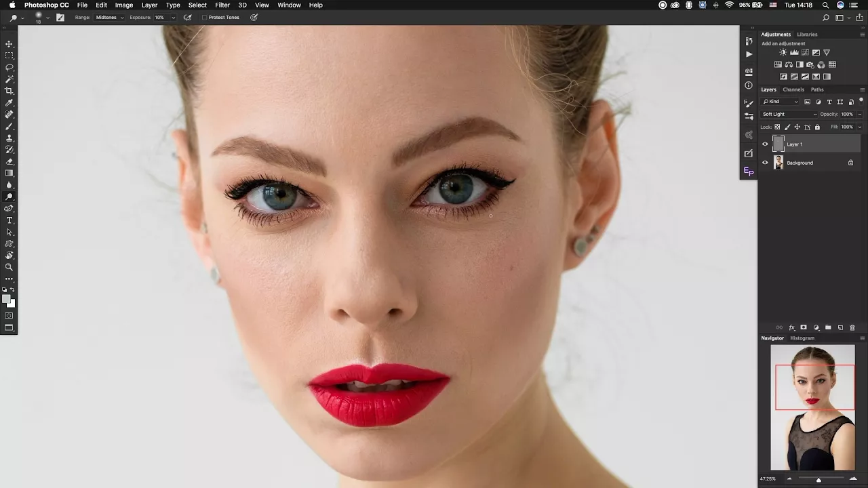Image resolution: width=868 pixels, height=488 pixels.
Task: Click the Navigator preview thumbnail
Action: pyautogui.click(x=813, y=407)
